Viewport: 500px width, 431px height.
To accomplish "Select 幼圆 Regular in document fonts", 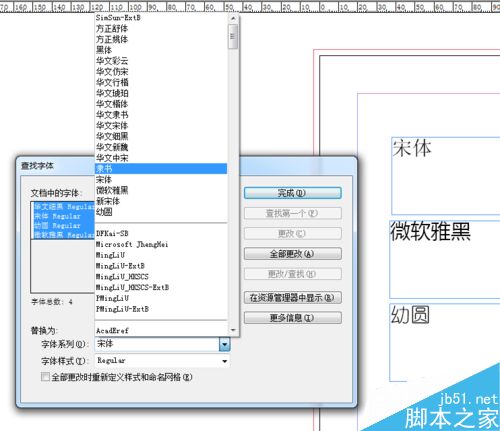I will 63,225.
